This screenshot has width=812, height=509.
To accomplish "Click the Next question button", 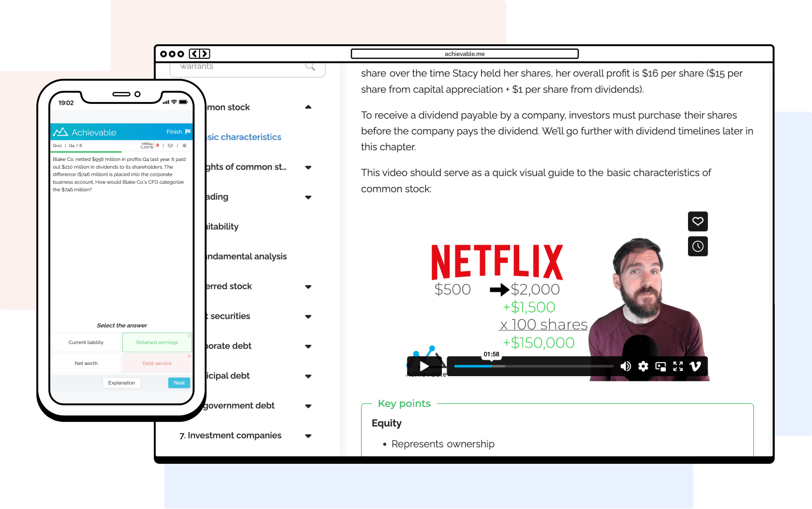I will click(179, 383).
